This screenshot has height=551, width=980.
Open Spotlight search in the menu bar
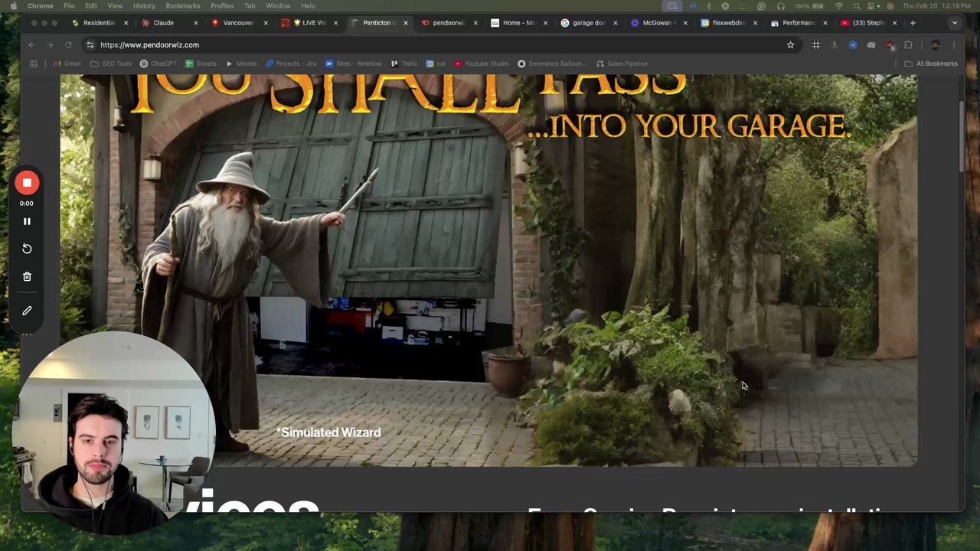pos(856,6)
